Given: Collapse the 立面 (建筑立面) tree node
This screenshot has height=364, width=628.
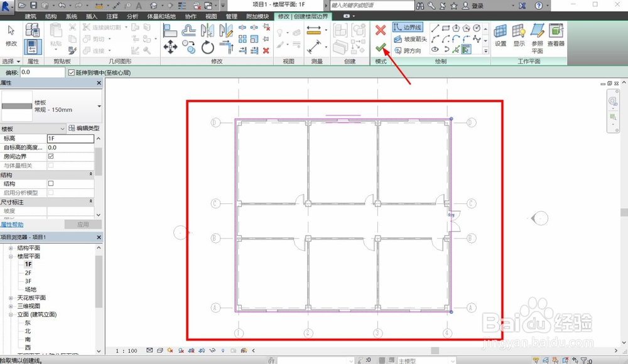Looking at the screenshot, I should click(x=11, y=315).
